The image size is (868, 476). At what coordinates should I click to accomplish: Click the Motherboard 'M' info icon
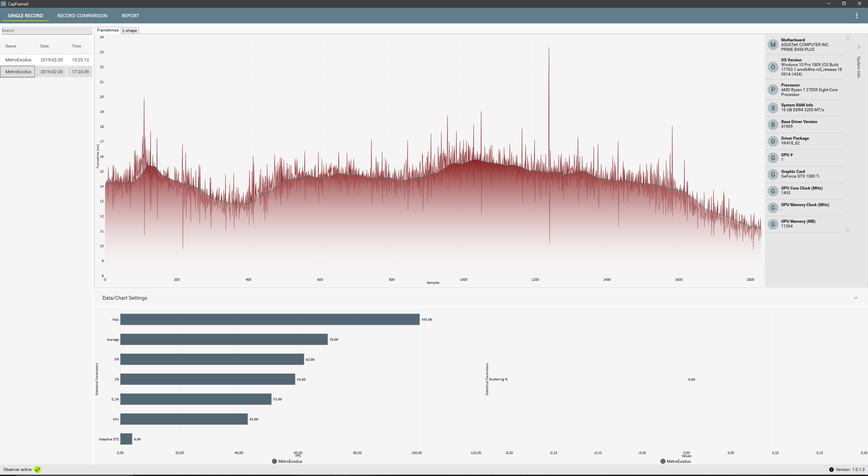pyautogui.click(x=773, y=45)
